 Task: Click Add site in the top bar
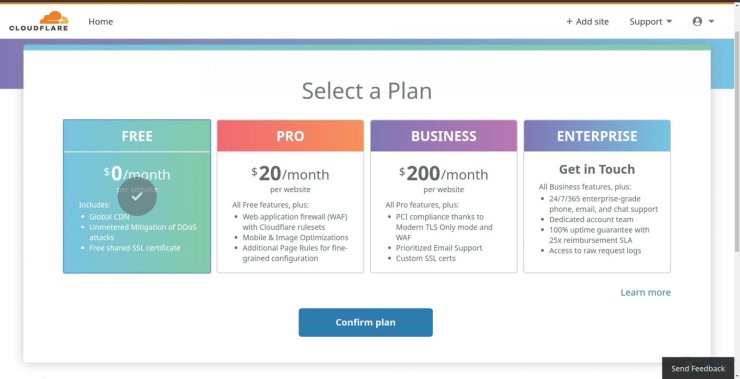588,22
